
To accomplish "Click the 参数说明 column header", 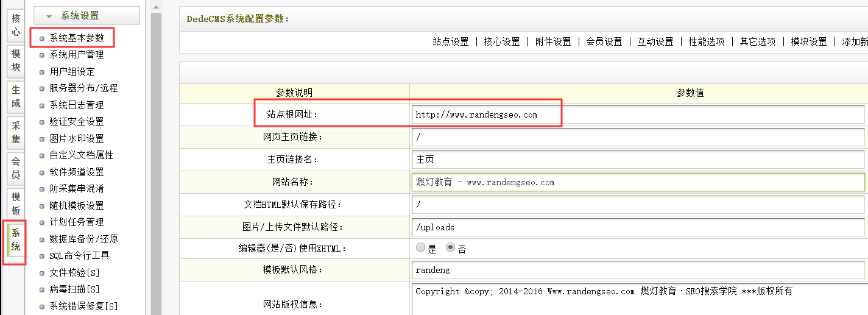I will [294, 93].
